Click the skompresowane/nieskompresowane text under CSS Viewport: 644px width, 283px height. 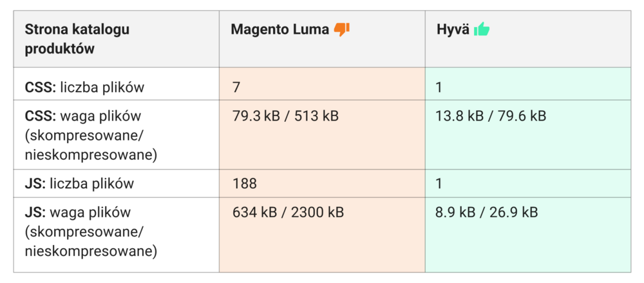[x=91, y=146]
